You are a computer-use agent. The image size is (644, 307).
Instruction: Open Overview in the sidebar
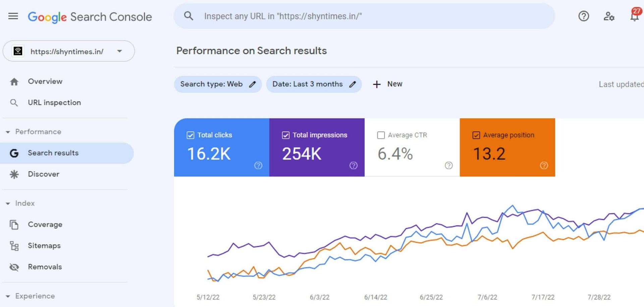tap(45, 82)
